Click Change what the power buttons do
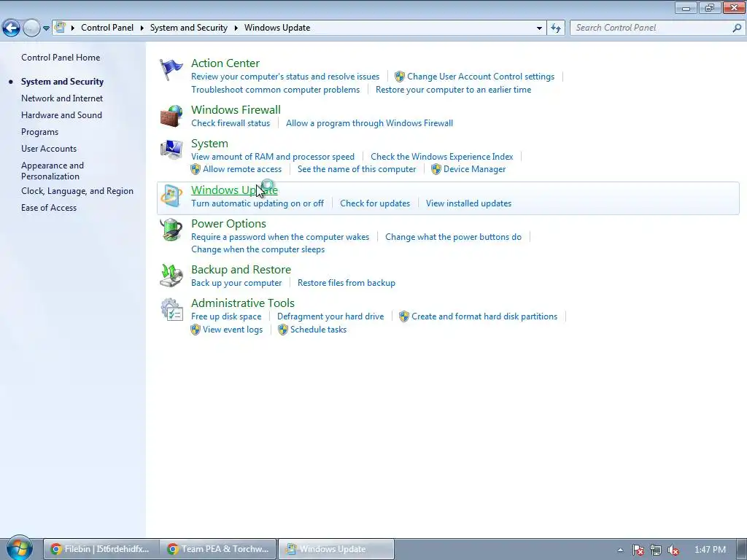 click(453, 237)
